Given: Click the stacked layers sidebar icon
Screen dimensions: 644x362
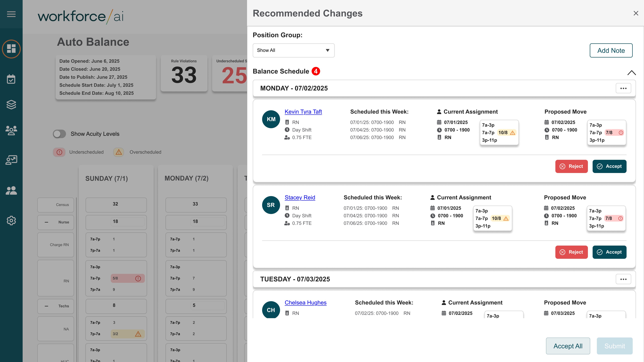Looking at the screenshot, I should (x=11, y=104).
